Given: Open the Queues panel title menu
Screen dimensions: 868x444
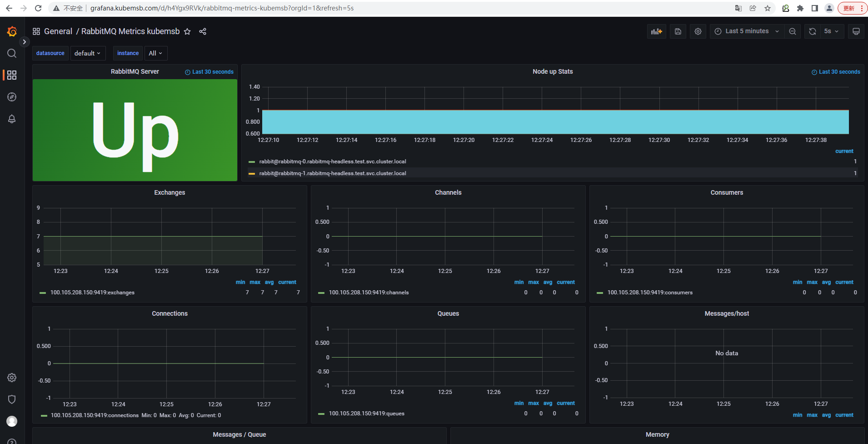Looking at the screenshot, I should tap(448, 313).
